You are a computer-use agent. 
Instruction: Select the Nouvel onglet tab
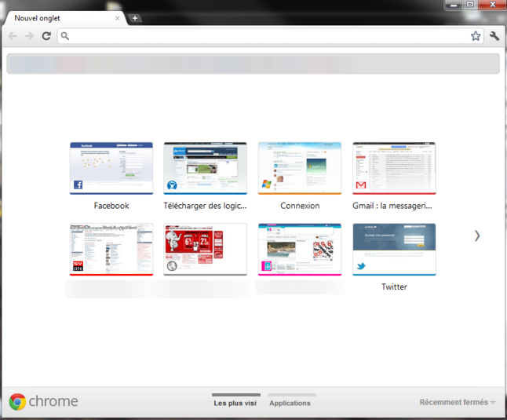pyautogui.click(x=64, y=18)
